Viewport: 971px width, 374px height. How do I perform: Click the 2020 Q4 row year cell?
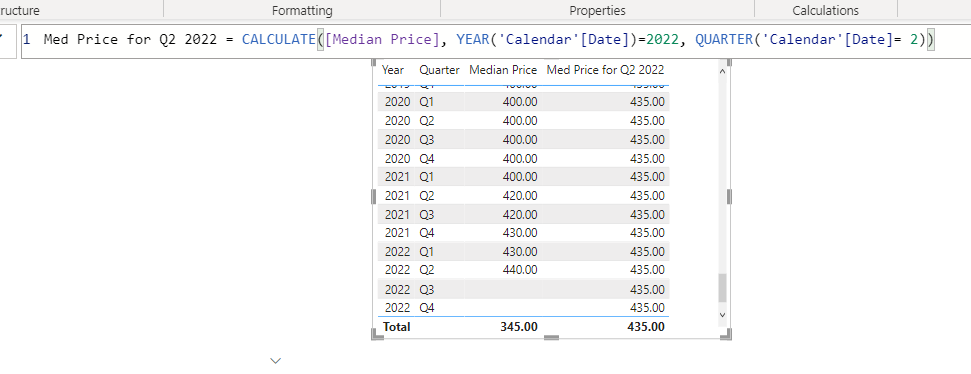(x=397, y=158)
